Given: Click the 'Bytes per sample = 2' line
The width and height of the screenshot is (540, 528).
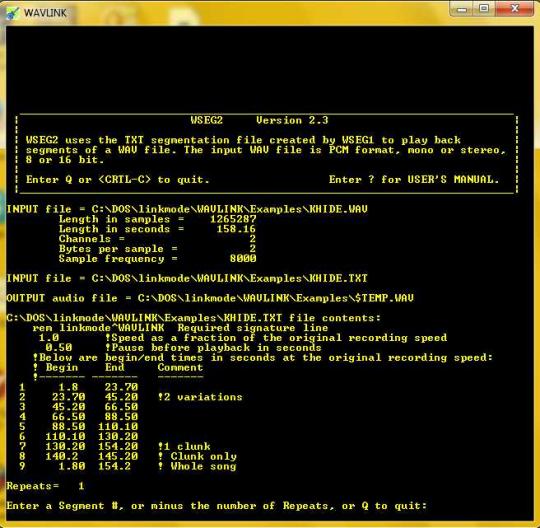Looking at the screenshot, I should click(x=157, y=249).
